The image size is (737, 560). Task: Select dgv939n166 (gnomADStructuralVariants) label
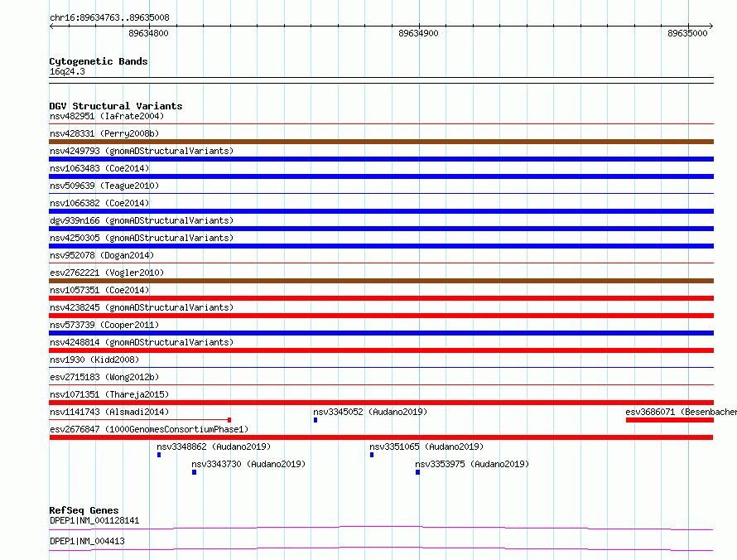click(142, 220)
